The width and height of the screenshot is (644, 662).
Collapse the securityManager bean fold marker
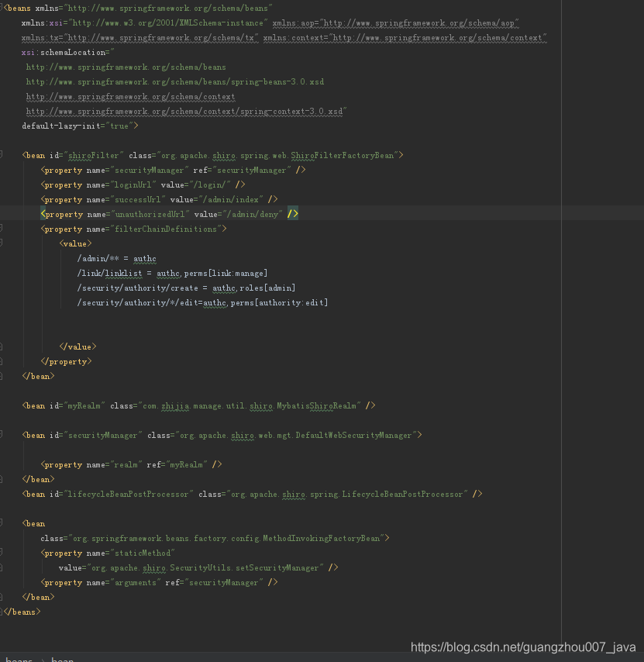pos(2,434)
